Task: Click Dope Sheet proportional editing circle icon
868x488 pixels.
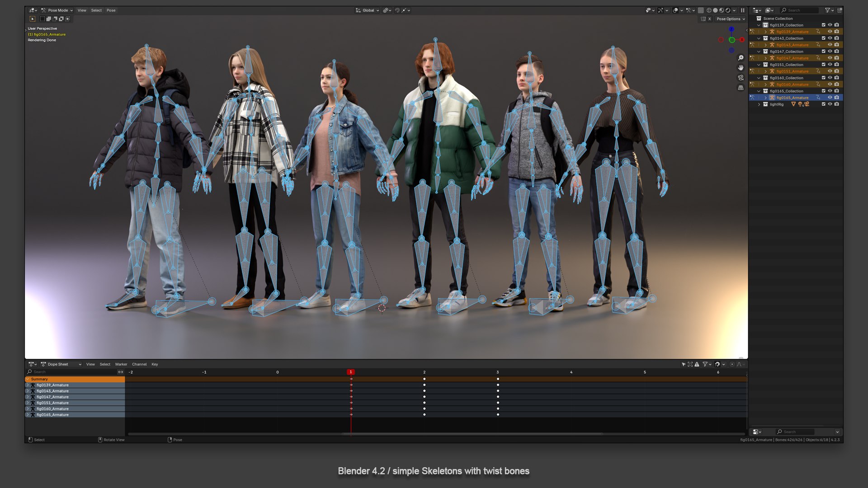Action: click(x=732, y=364)
